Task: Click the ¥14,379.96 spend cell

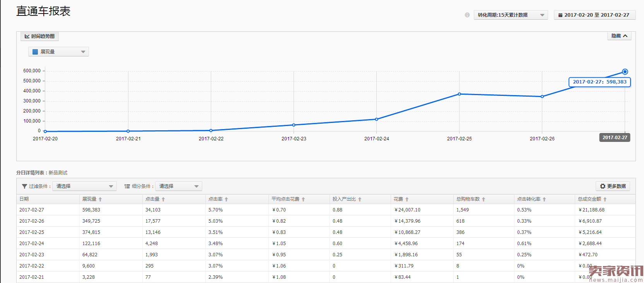Action: click(407, 221)
